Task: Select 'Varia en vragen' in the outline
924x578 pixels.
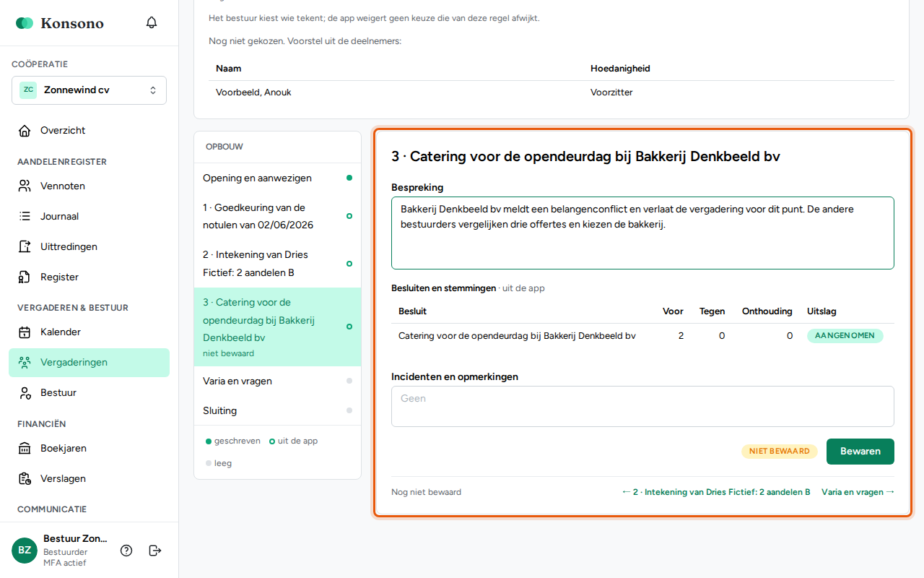Action: pyautogui.click(x=277, y=381)
